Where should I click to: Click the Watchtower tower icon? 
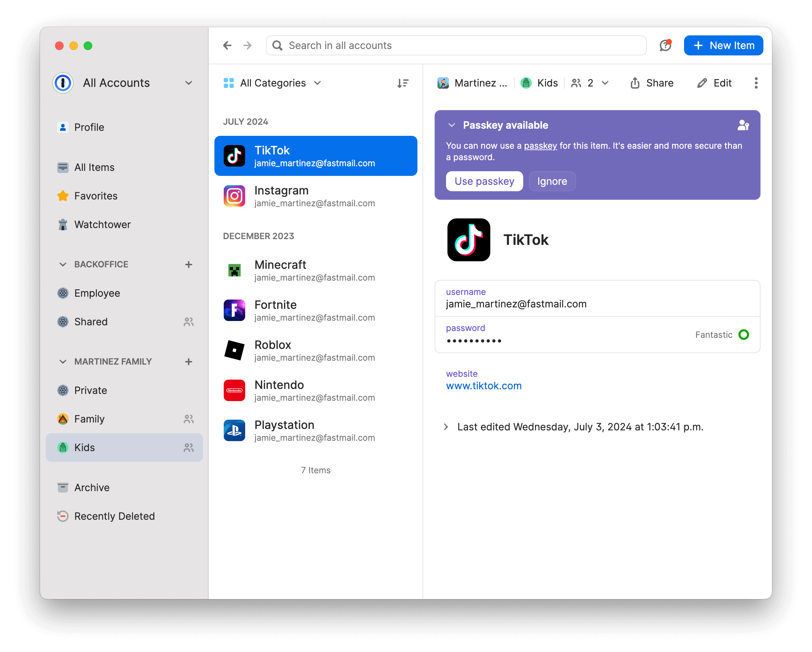coord(63,224)
